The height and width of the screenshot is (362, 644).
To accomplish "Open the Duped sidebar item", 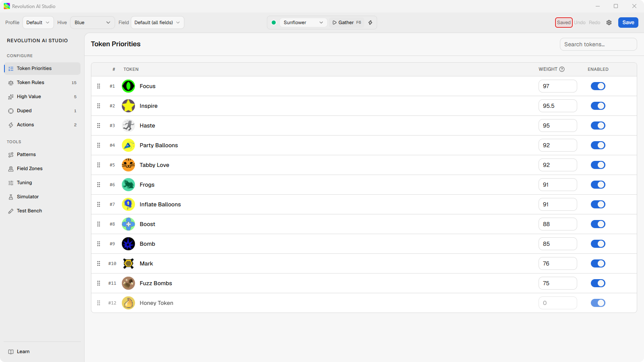I will [x=42, y=111].
